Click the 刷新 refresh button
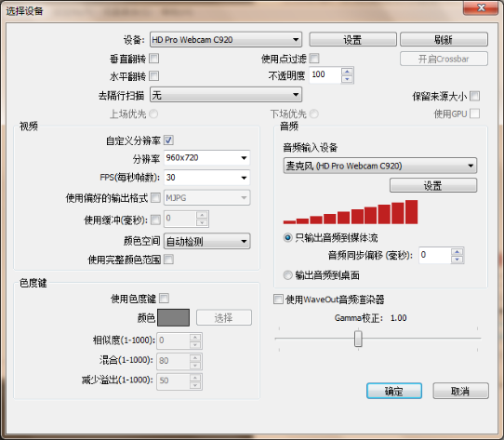Image resolution: width=504 pixels, height=440 pixels. click(x=444, y=40)
